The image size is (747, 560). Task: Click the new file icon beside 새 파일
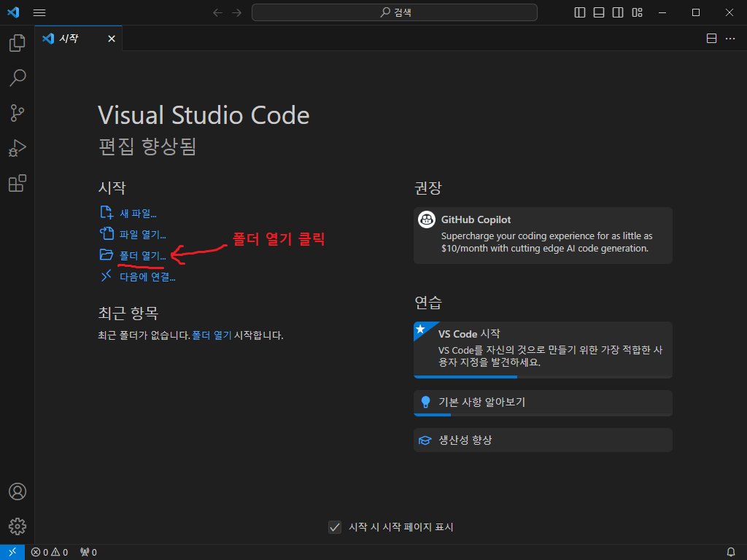point(107,212)
